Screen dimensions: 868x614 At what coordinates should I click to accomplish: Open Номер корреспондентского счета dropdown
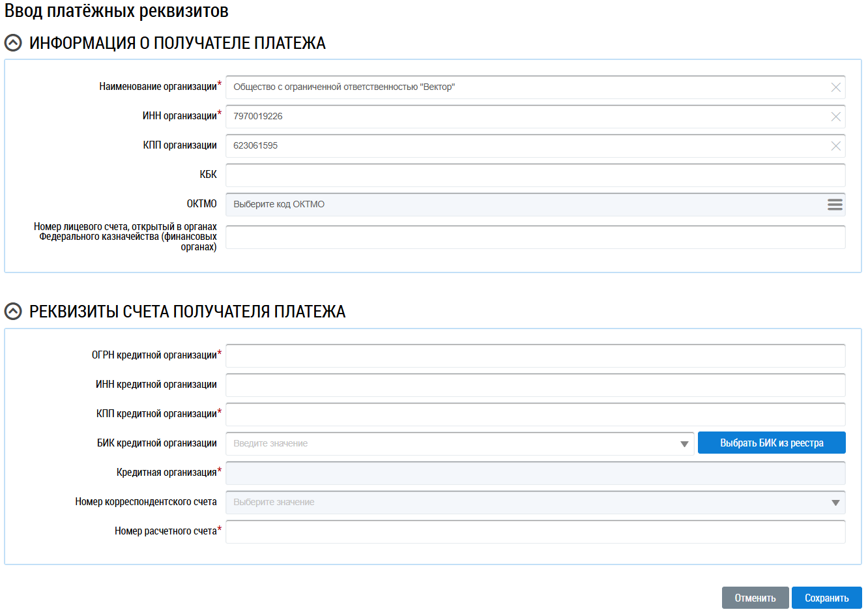835,503
